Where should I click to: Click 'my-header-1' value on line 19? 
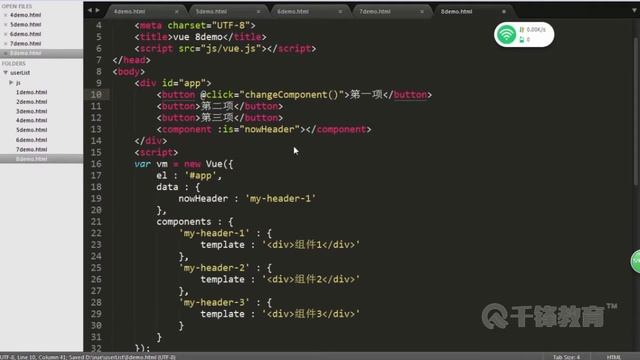280,199
